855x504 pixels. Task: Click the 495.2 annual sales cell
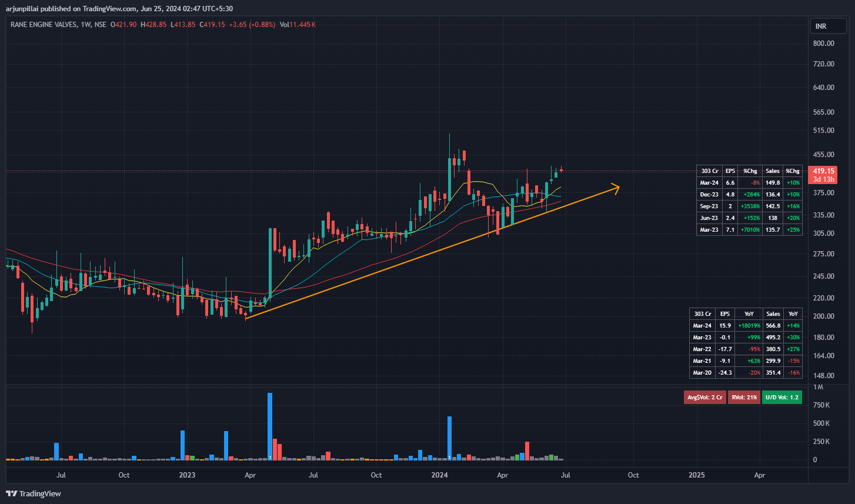click(x=773, y=338)
